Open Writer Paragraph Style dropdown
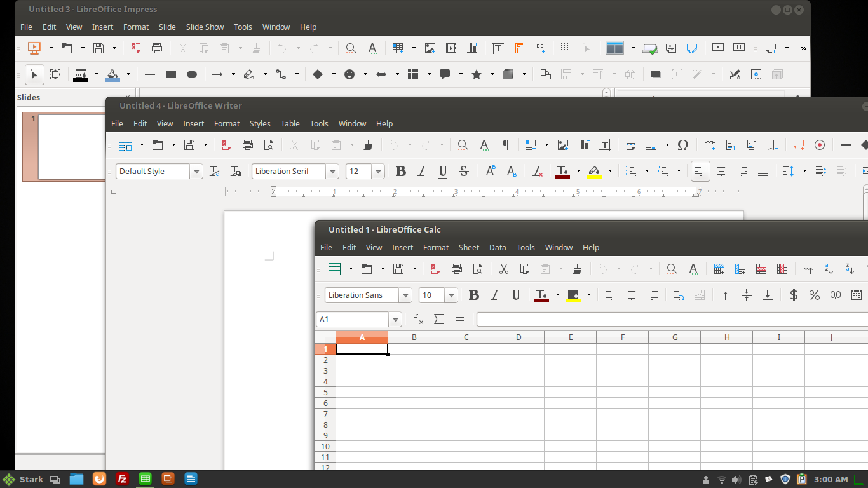Screen dimensions: 868x488 [196, 172]
